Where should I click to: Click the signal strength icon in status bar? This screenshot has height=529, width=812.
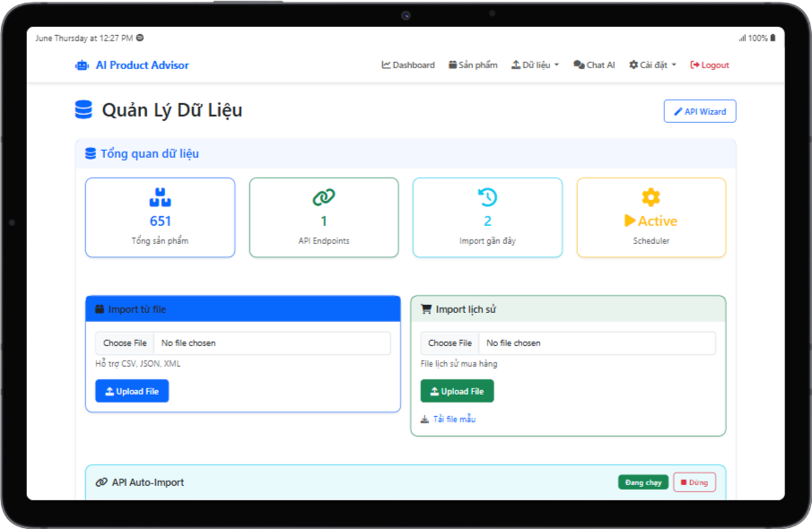click(x=742, y=38)
